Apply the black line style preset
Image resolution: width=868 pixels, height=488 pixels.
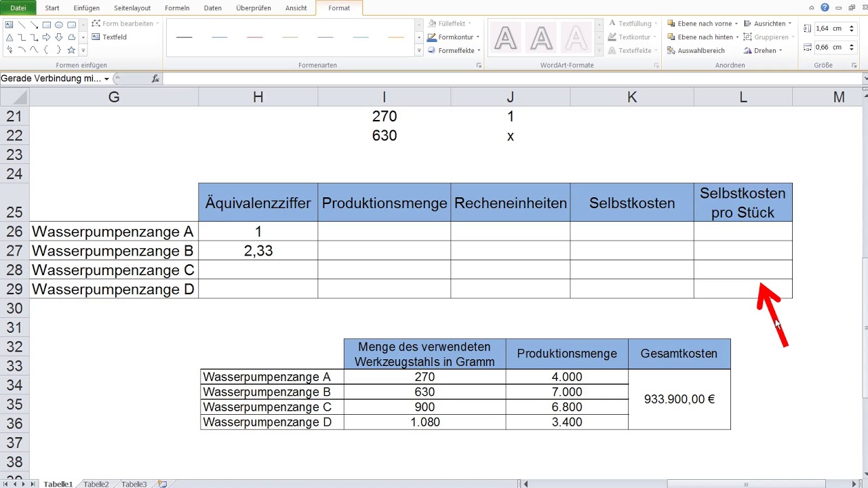(184, 37)
